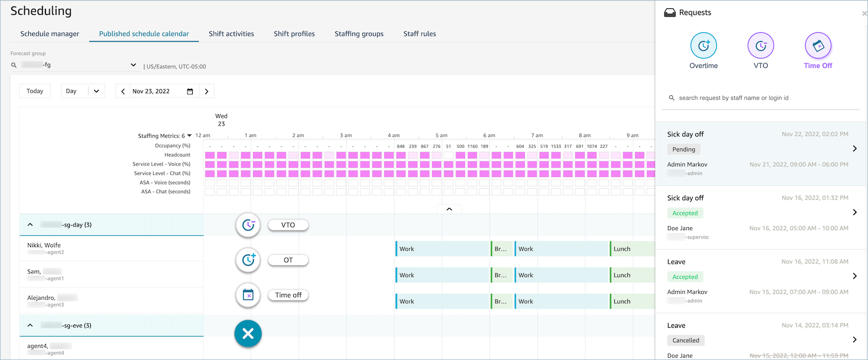The height and width of the screenshot is (360, 868).
Task: Open the date picker calendar icon
Action: [x=190, y=91]
